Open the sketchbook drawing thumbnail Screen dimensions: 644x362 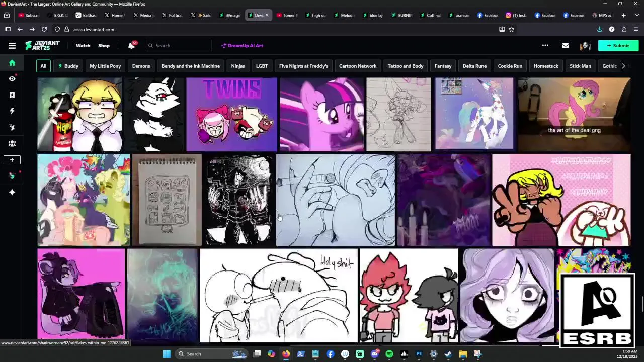pyautogui.click(x=167, y=200)
